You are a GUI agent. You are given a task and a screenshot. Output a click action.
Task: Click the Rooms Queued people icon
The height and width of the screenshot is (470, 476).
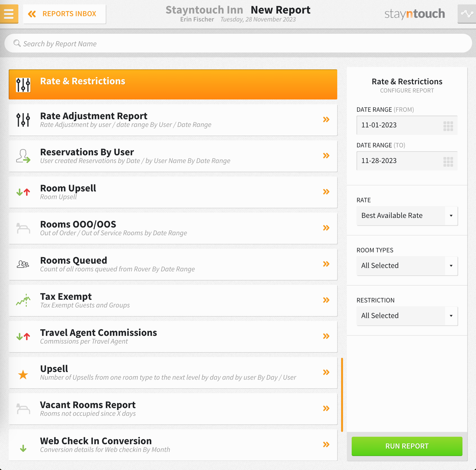(x=23, y=264)
